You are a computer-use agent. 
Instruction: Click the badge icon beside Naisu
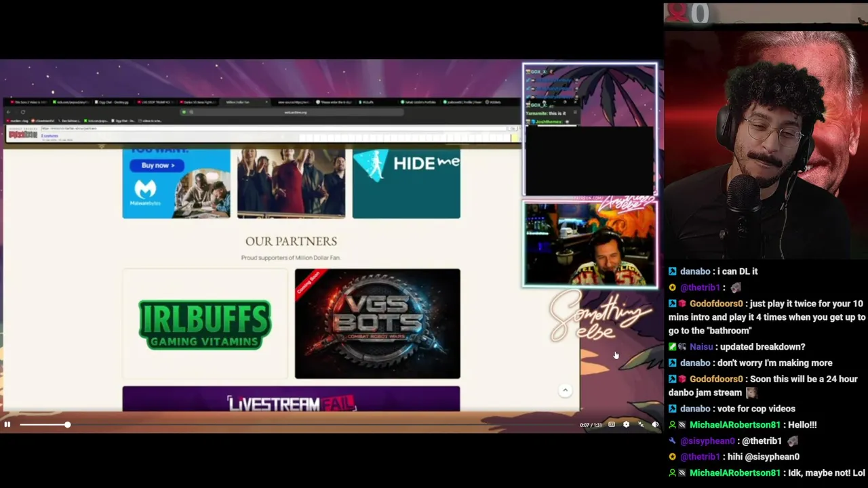684,346
